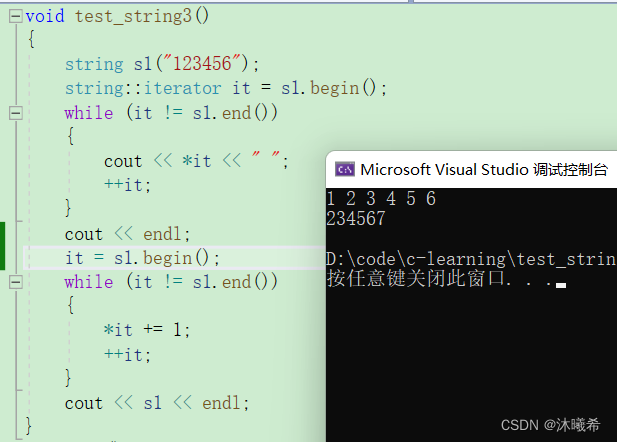Screen dimensions: 617x442
Task: Collapse the second while loop fold marker
Action: (x=16, y=282)
